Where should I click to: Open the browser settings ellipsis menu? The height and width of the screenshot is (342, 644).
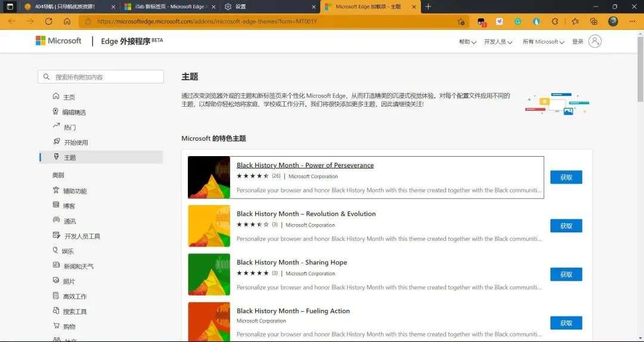coord(632,21)
